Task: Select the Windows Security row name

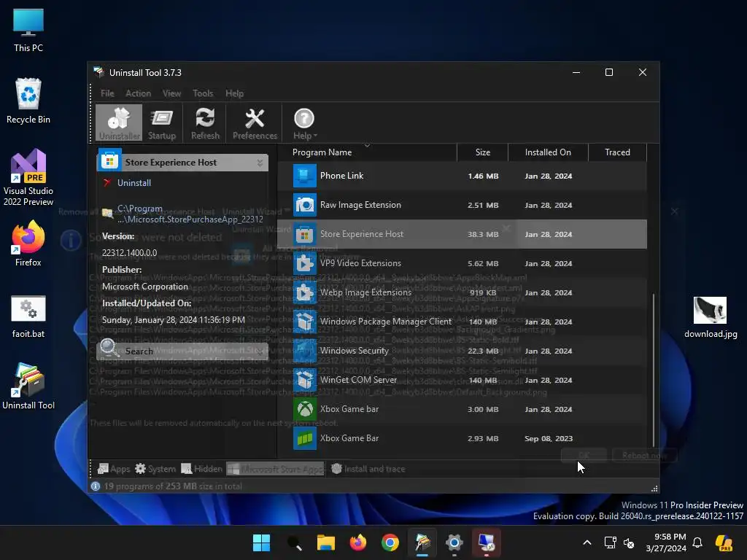Action: coord(355,351)
